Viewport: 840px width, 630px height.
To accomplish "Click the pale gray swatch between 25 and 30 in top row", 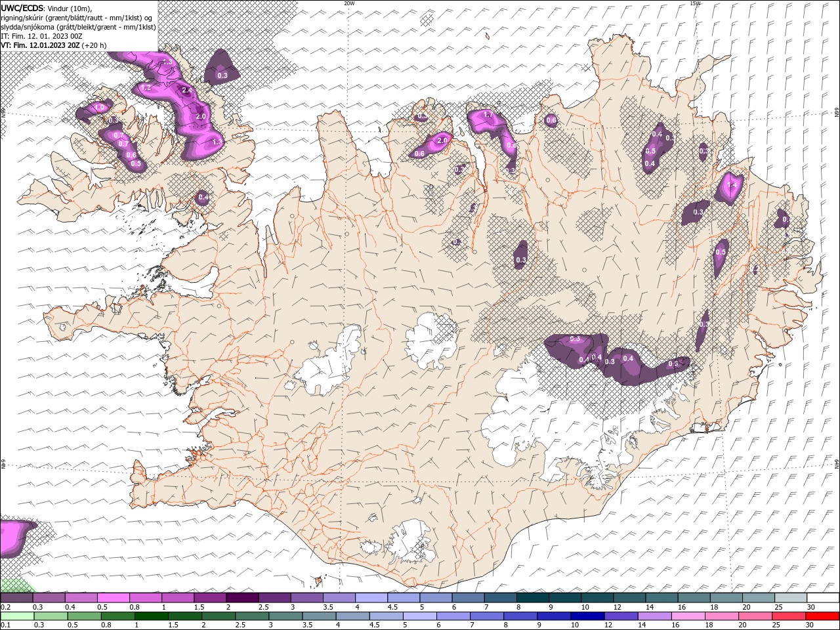I will click(791, 598).
